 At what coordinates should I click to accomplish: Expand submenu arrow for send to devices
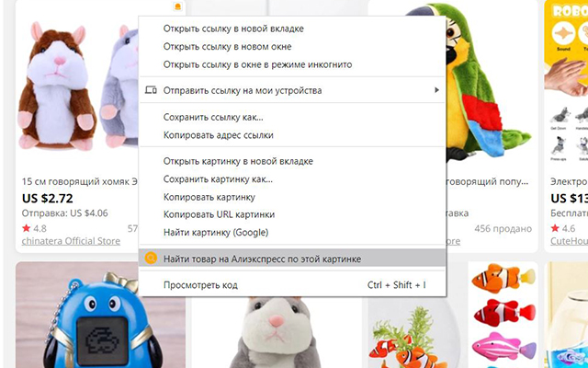436,90
